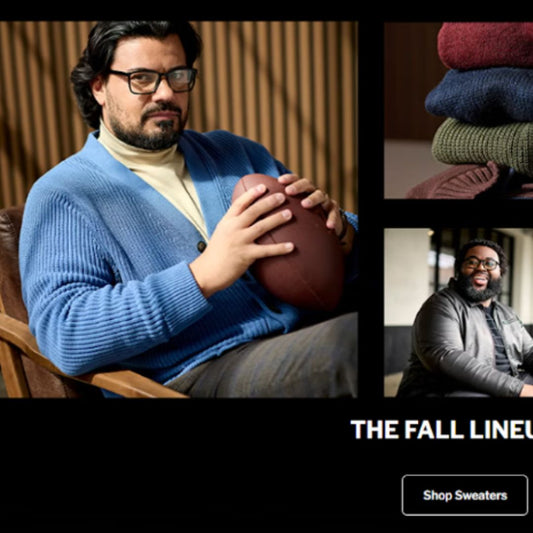533x533 pixels.
Task: Click the burgundy sweater atop the stack
Action: (x=486, y=44)
